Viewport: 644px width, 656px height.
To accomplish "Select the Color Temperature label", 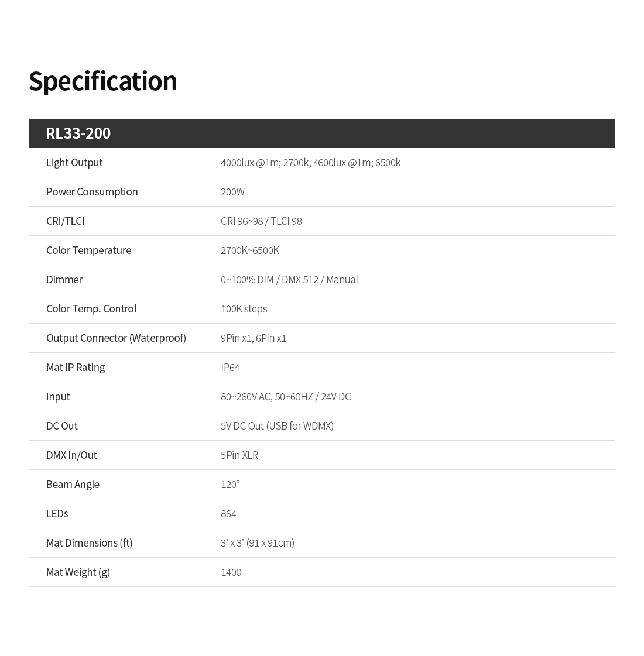I will click(x=89, y=250).
